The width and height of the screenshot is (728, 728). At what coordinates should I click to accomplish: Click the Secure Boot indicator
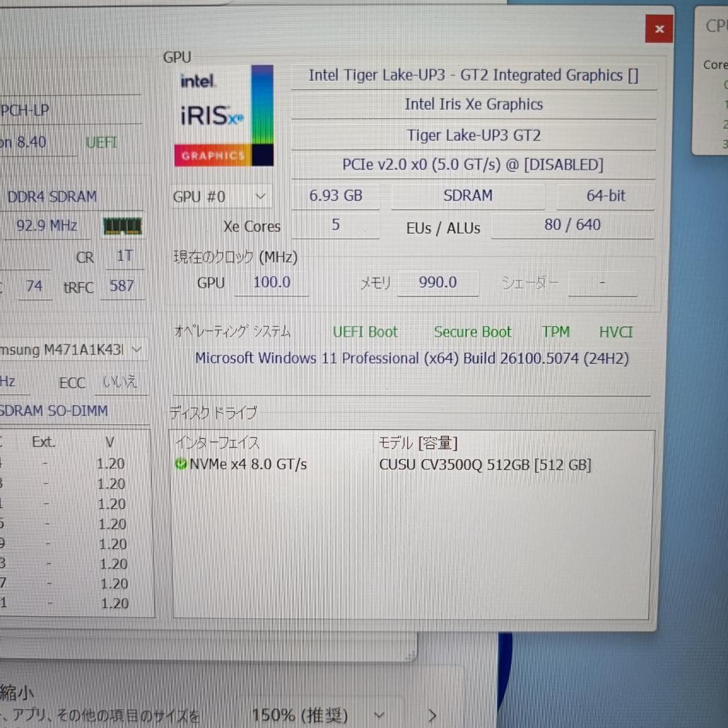click(x=473, y=332)
